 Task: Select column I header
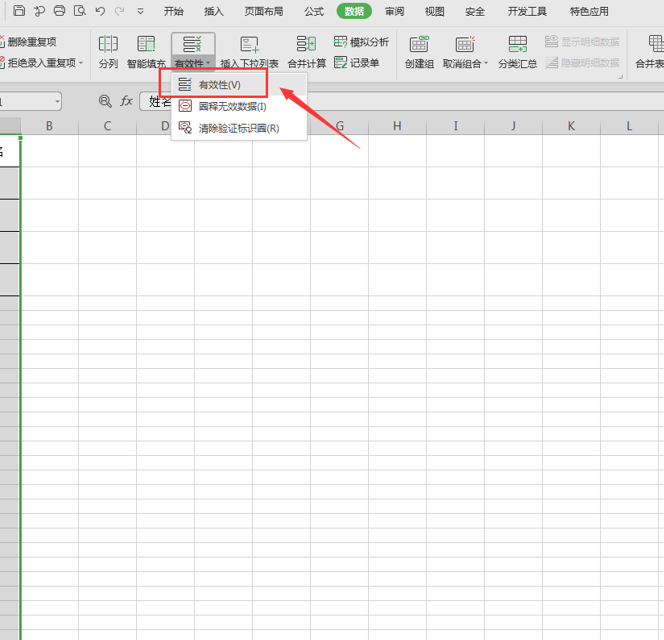(455, 126)
